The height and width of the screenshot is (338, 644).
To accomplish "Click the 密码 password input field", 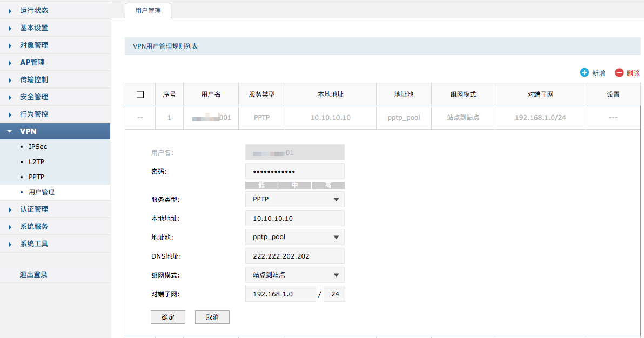I will point(294,172).
